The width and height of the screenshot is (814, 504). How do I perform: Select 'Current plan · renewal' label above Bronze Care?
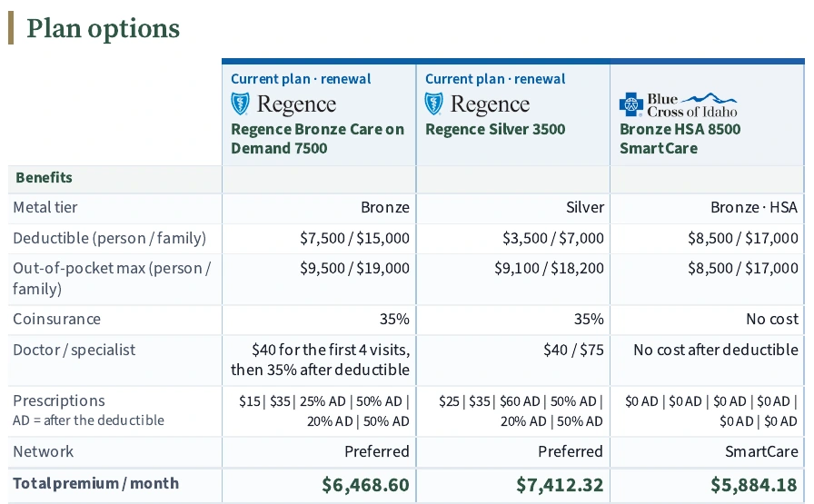[x=301, y=79]
